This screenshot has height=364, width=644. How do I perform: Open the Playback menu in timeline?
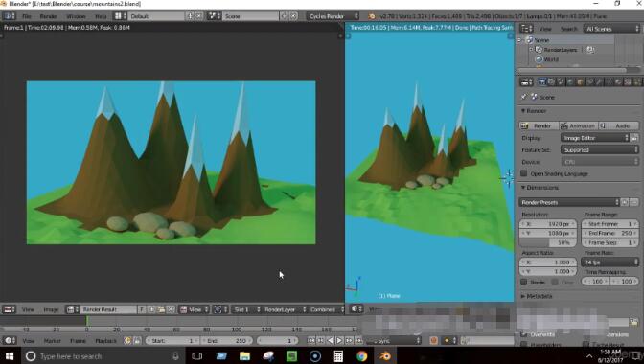(x=105, y=341)
